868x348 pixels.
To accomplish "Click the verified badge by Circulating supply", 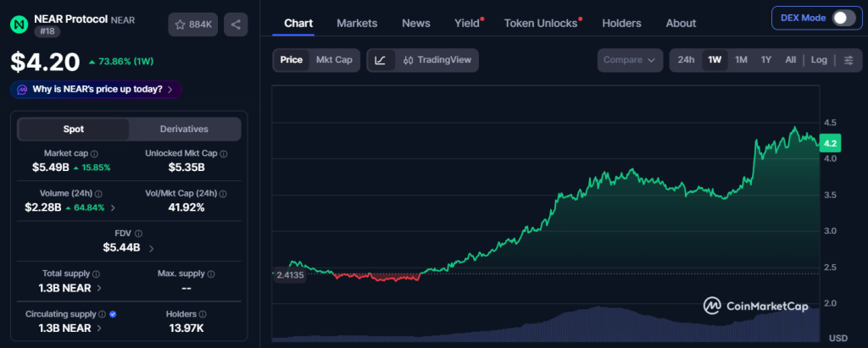I will point(113,314).
